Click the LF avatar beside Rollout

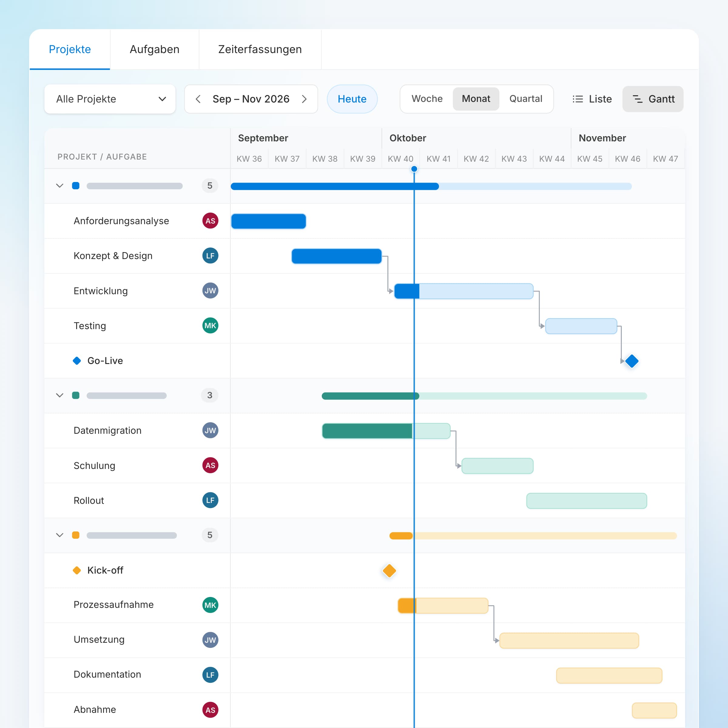point(210,500)
